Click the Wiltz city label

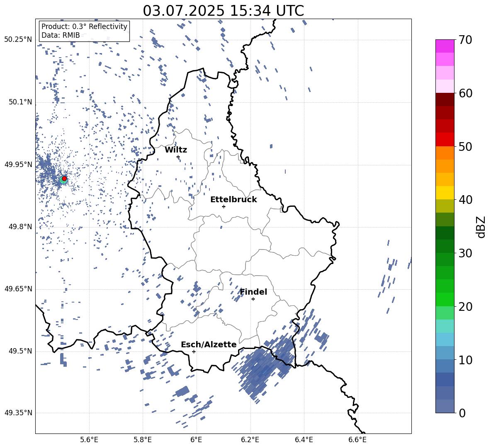click(176, 150)
